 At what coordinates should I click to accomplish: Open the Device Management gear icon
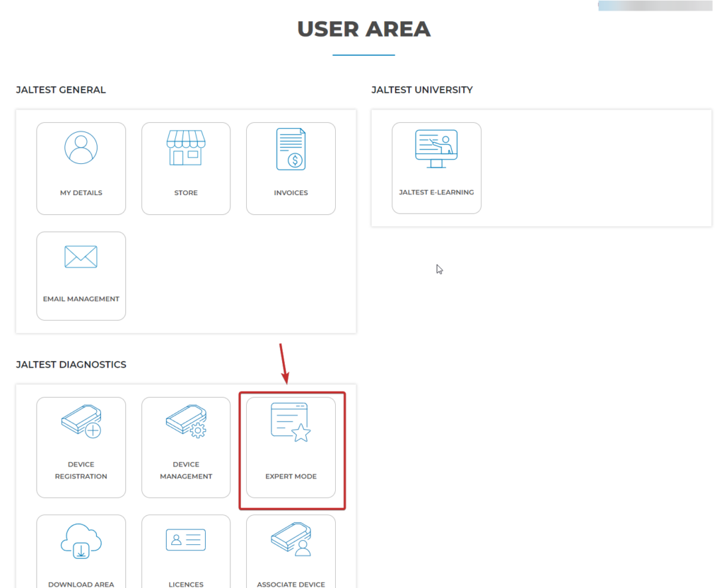tap(186, 421)
